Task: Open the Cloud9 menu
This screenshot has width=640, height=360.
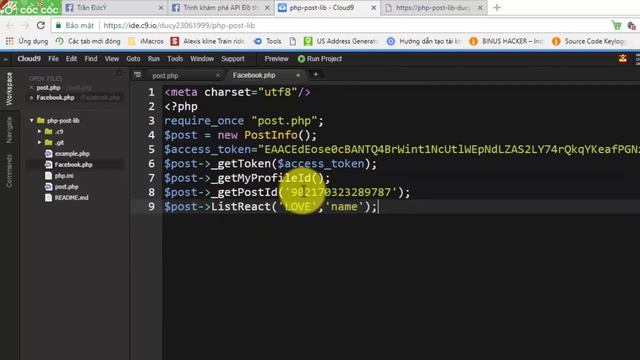Action: (29, 59)
